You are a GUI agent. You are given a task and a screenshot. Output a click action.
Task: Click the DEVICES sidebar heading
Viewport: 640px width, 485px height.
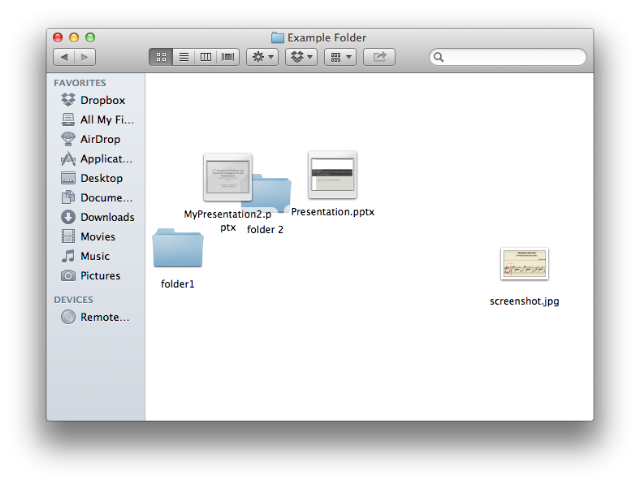[73, 300]
